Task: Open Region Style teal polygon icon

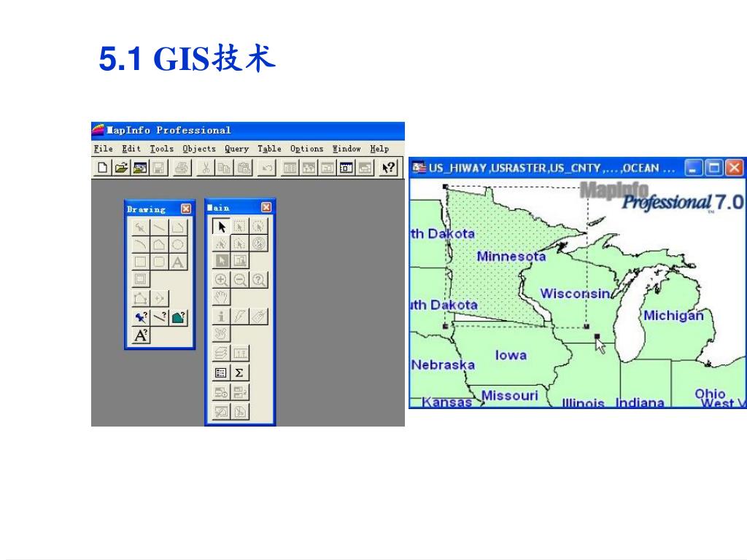Action: point(178,317)
